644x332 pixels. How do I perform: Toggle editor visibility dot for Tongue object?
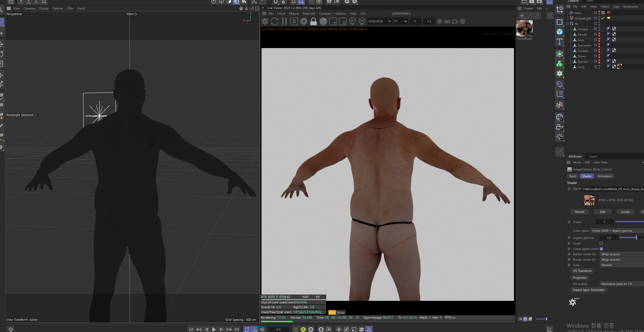click(x=599, y=28)
